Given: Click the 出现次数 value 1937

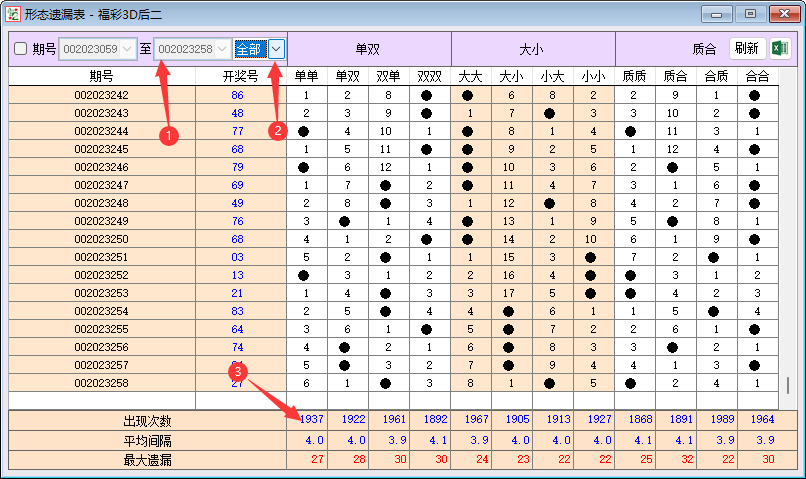Looking at the screenshot, I should coord(310,419).
